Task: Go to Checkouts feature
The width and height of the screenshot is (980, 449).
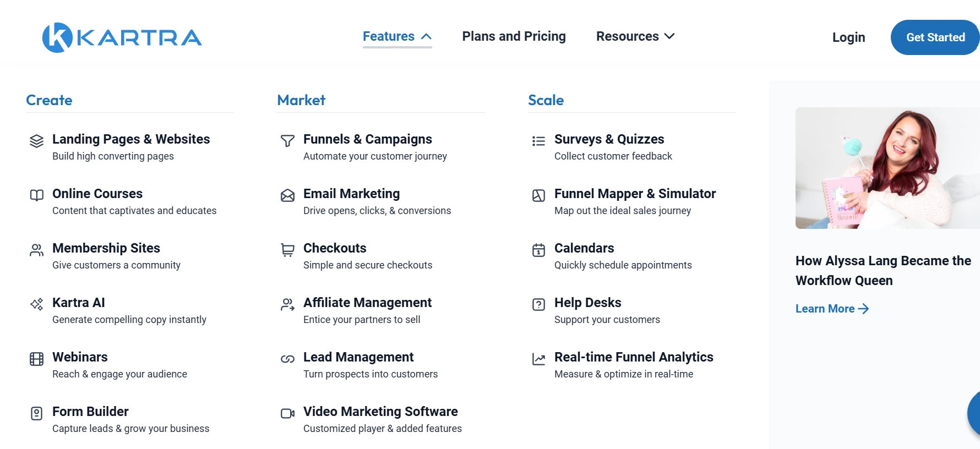Action: 335,248
